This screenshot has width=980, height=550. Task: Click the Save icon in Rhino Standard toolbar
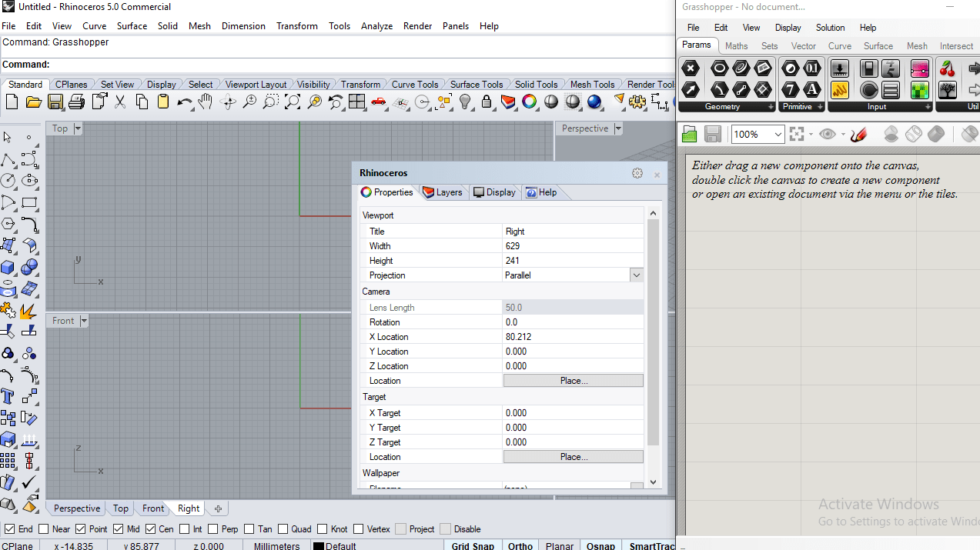coord(55,102)
